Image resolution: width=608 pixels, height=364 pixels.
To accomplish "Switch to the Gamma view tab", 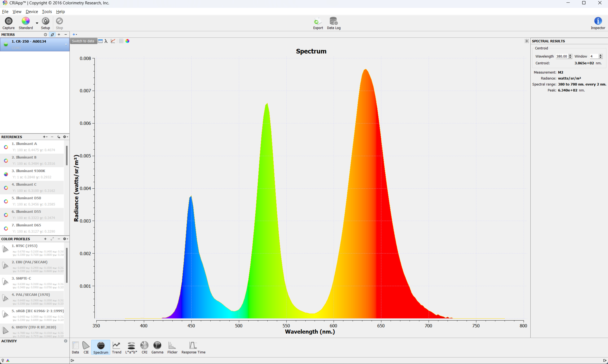I will pos(157,346).
